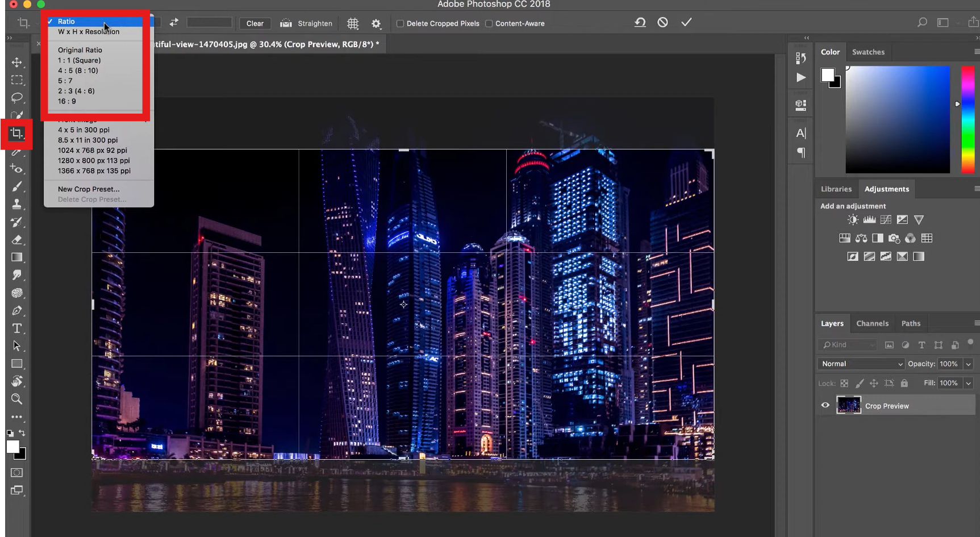Hide the Crop Preview layer
Image resolution: width=980 pixels, height=537 pixels.
point(825,405)
